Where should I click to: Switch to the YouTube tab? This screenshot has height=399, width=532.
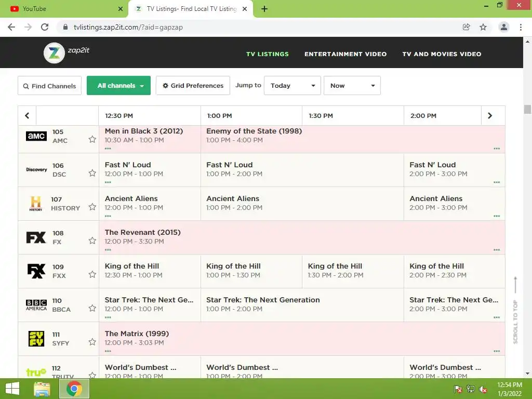coord(64,9)
